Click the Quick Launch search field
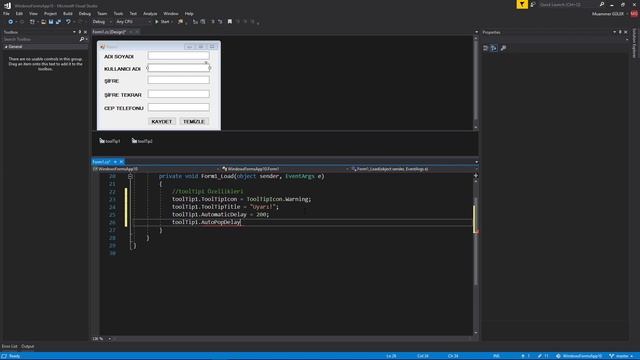 point(569,4)
